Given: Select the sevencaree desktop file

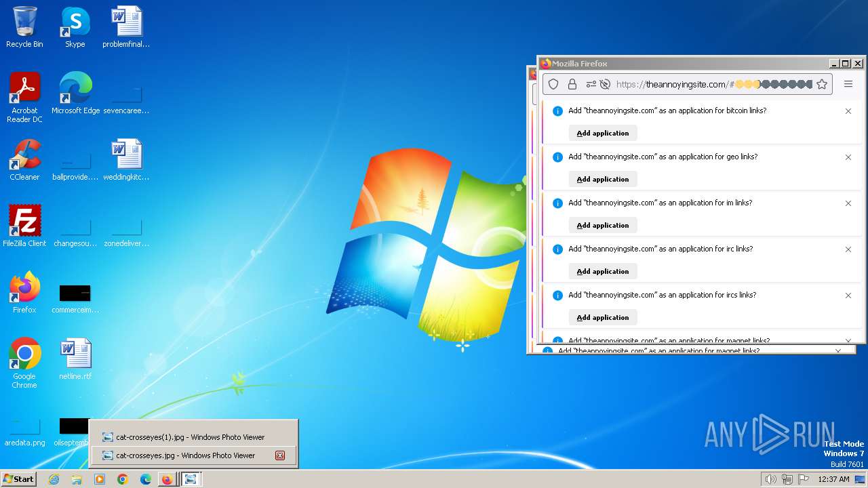Looking at the screenshot, I should click(x=126, y=99).
